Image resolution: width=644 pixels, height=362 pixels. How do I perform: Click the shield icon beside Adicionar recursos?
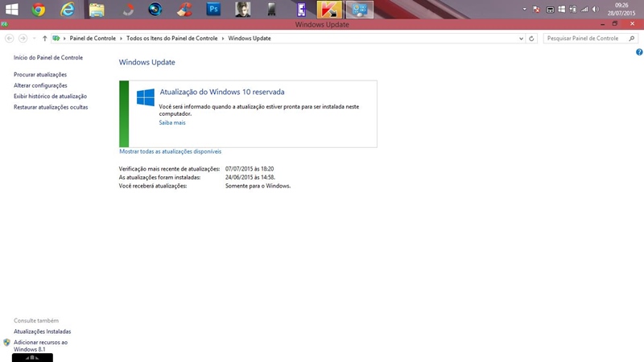[x=6, y=343]
